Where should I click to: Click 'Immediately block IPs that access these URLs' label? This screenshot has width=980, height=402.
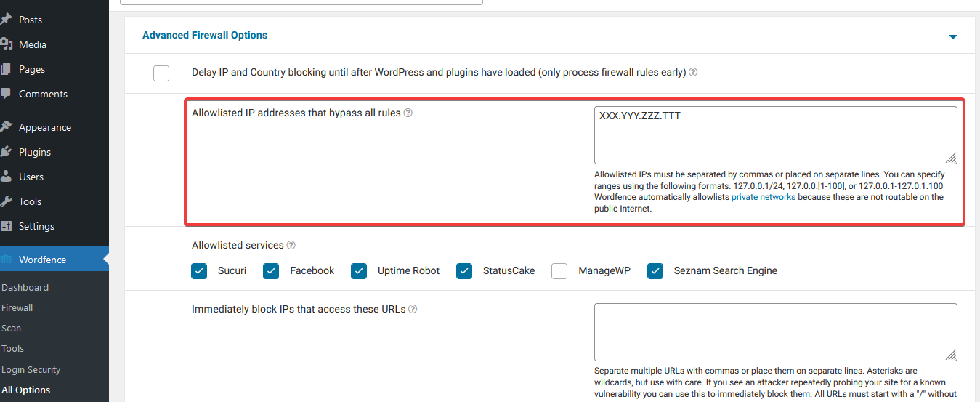(x=299, y=309)
